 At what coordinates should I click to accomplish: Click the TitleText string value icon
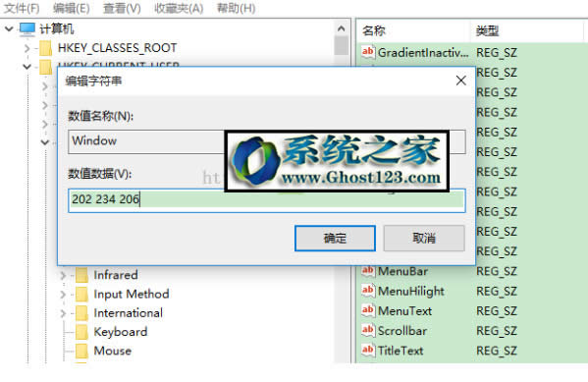tap(368, 351)
